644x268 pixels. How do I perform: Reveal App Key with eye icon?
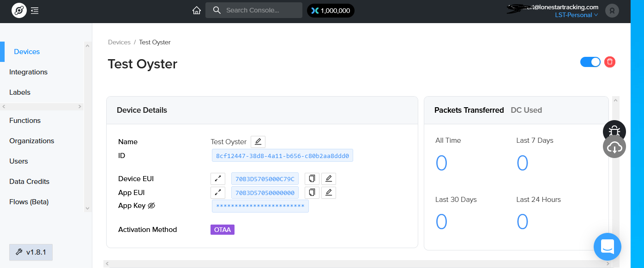click(151, 206)
